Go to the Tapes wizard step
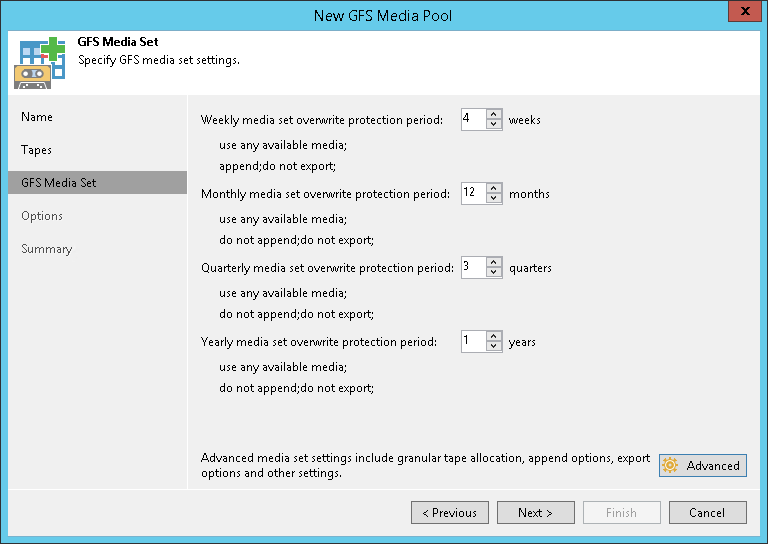 37,150
